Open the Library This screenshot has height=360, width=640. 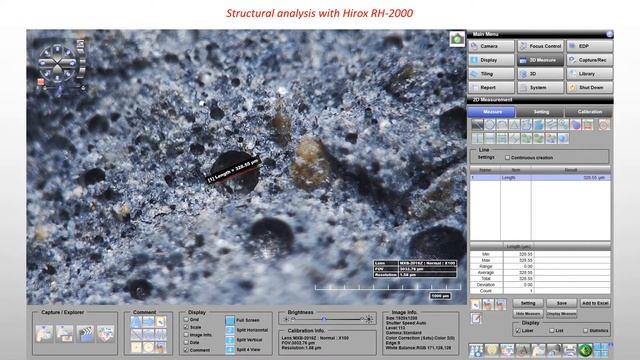pyautogui.click(x=590, y=74)
